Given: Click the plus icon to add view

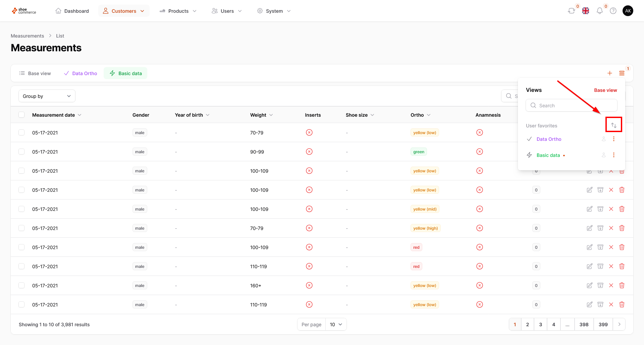Looking at the screenshot, I should [609, 73].
